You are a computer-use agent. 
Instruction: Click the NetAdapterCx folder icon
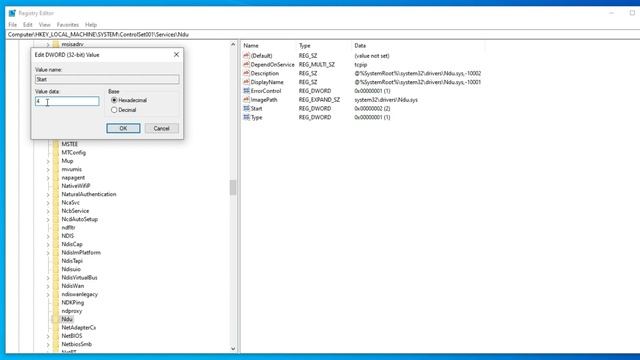tap(56, 327)
